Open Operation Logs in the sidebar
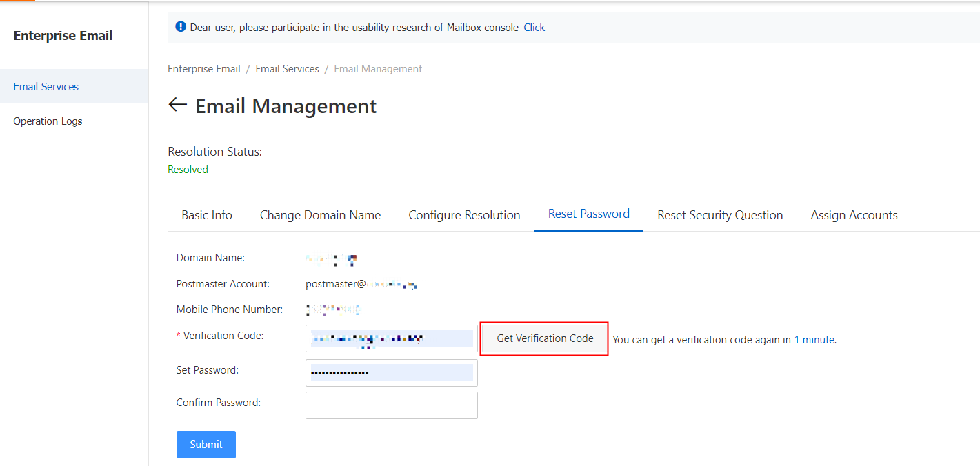The width and height of the screenshot is (980, 466). tap(48, 121)
